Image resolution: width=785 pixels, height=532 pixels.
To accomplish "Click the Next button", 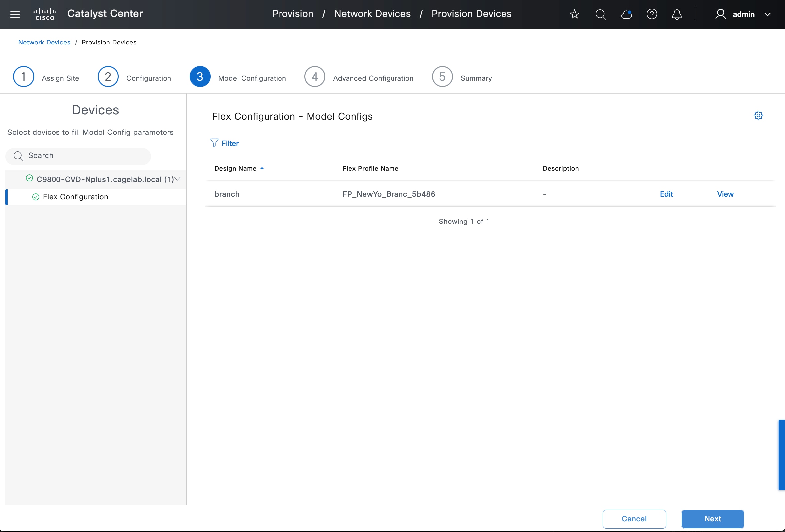I will point(712,519).
